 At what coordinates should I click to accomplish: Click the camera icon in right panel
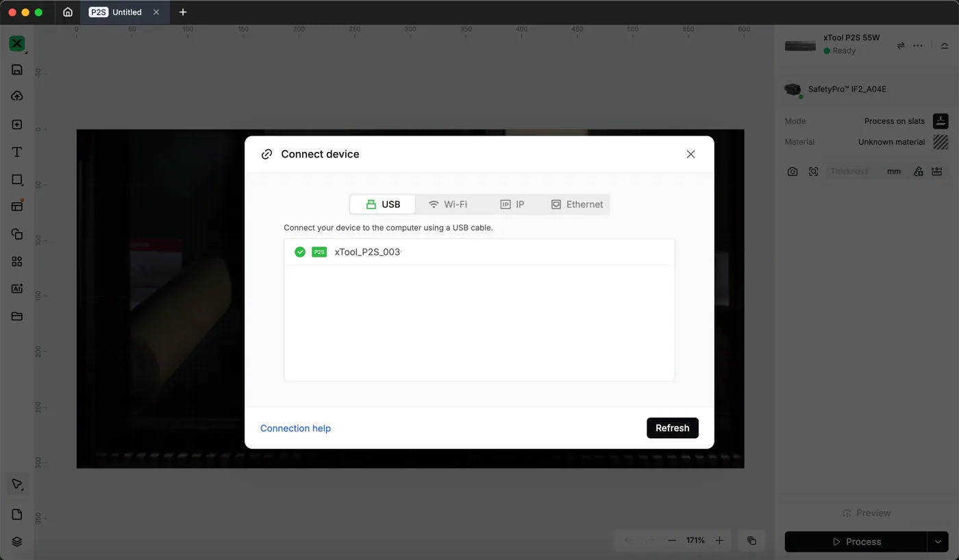(793, 172)
